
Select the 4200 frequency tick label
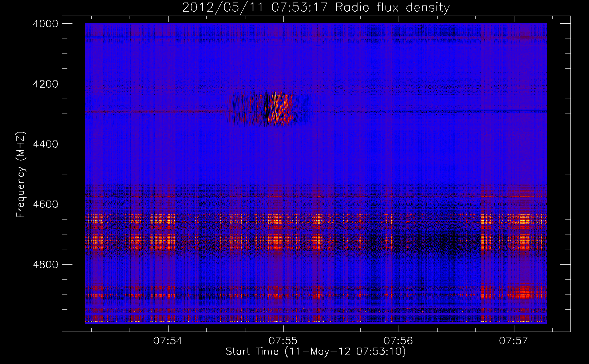click(x=46, y=84)
